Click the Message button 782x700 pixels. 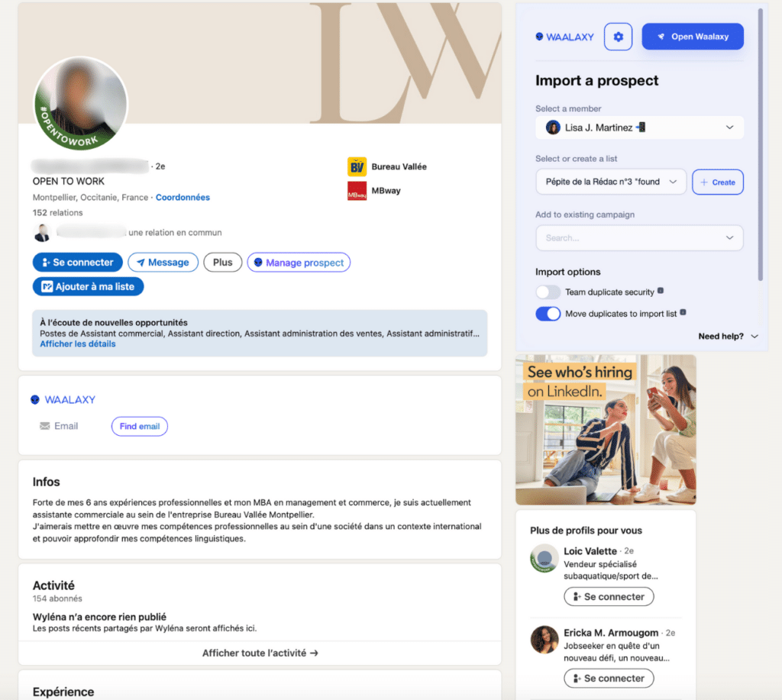(x=163, y=263)
